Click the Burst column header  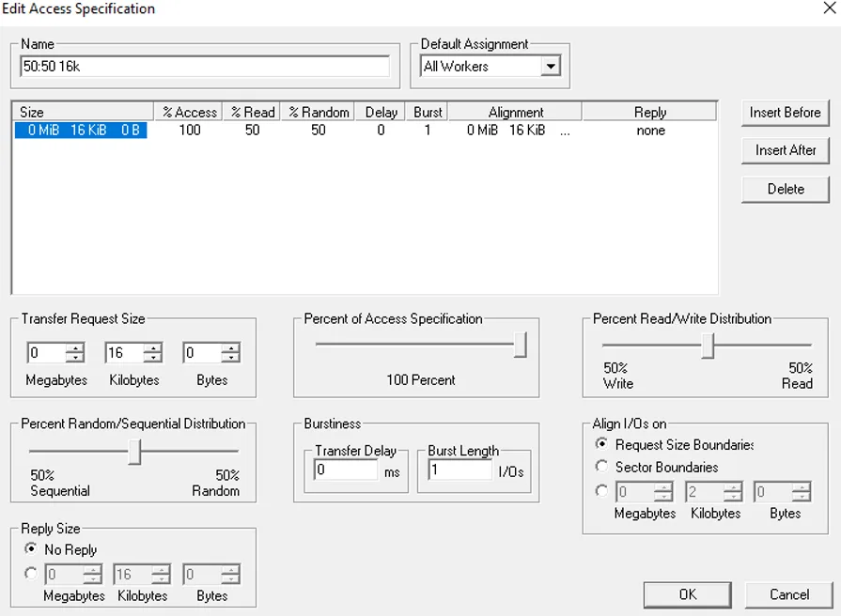[428, 112]
